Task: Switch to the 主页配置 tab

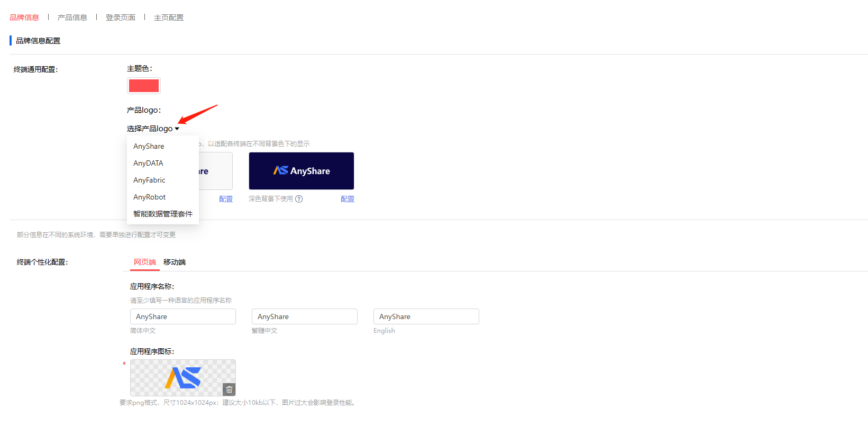Action: (169, 17)
